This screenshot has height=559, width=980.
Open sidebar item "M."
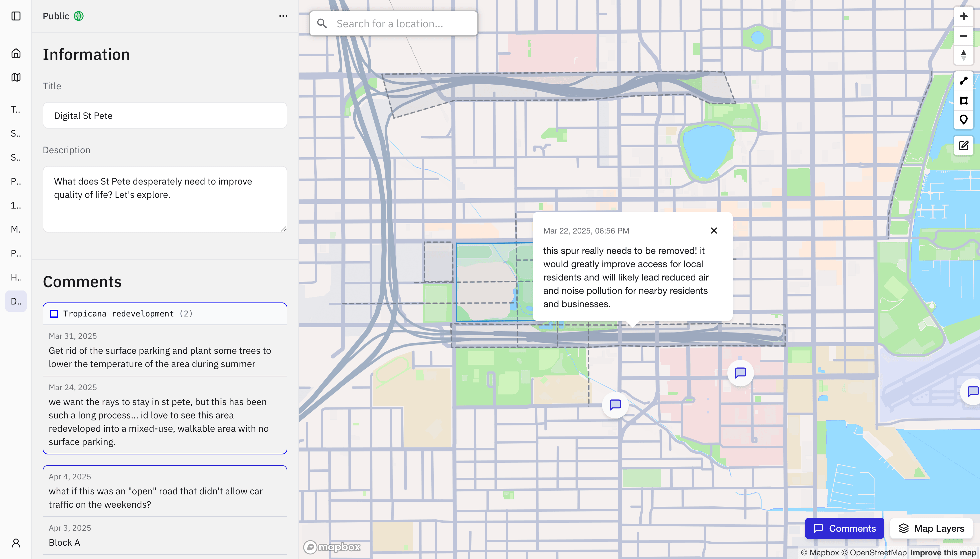click(x=16, y=229)
